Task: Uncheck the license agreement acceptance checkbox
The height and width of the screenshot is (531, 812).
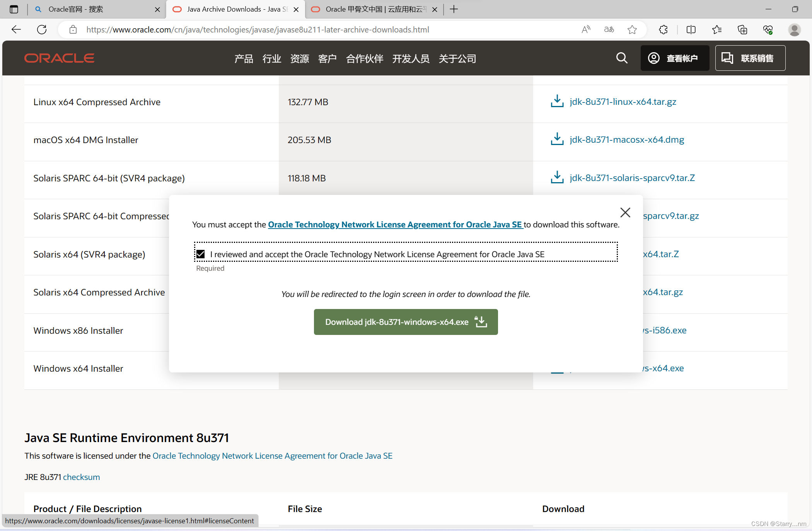Action: click(201, 254)
